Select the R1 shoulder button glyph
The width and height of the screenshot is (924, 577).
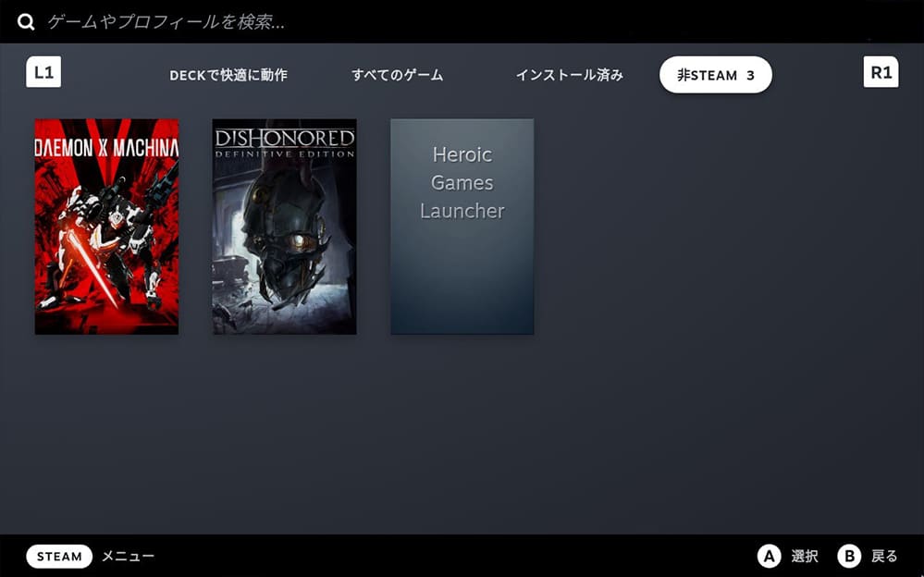pos(881,72)
